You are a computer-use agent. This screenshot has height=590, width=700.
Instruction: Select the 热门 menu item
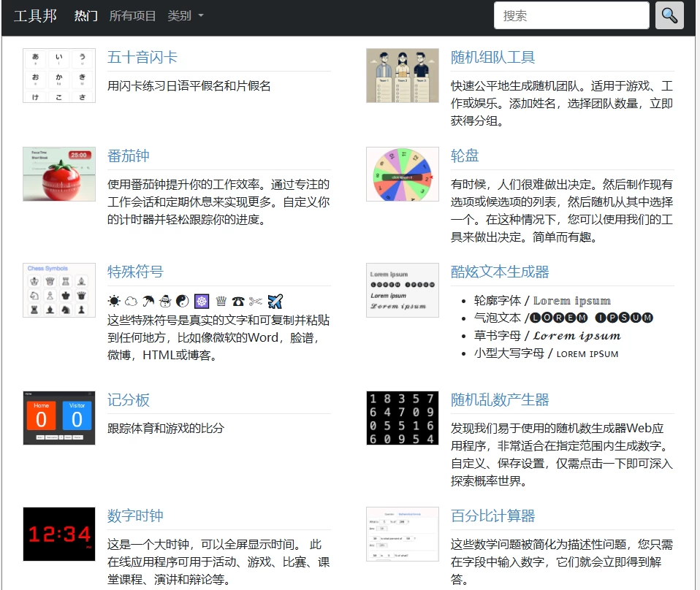coord(85,15)
